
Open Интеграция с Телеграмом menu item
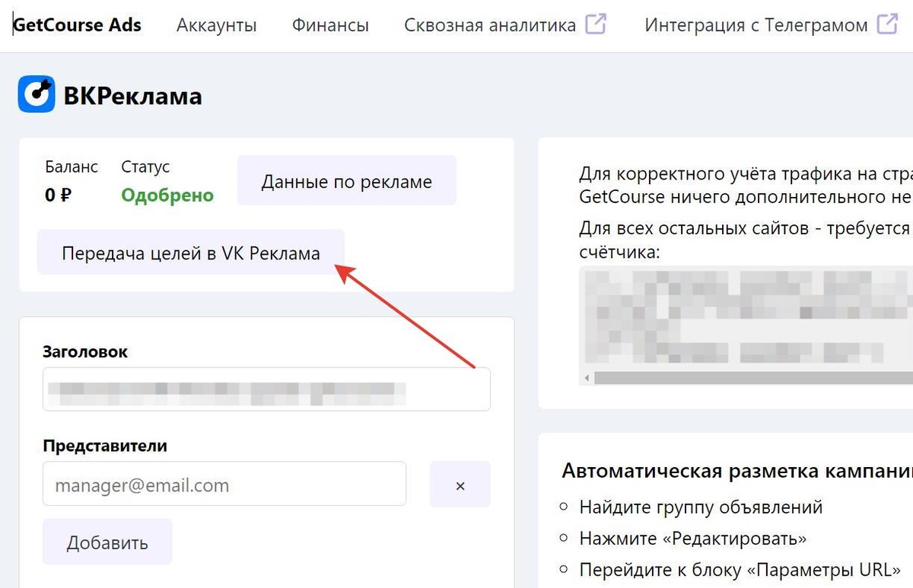(756, 25)
